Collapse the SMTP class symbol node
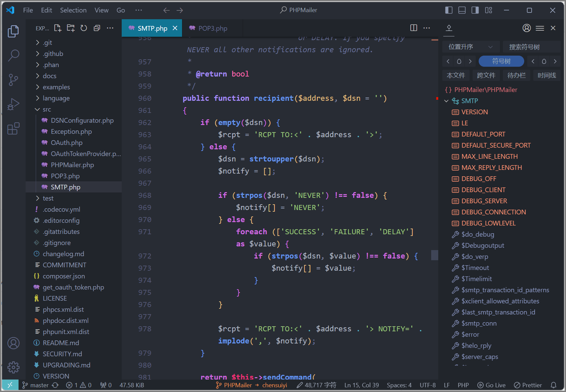This screenshot has height=392, width=566. (446, 101)
